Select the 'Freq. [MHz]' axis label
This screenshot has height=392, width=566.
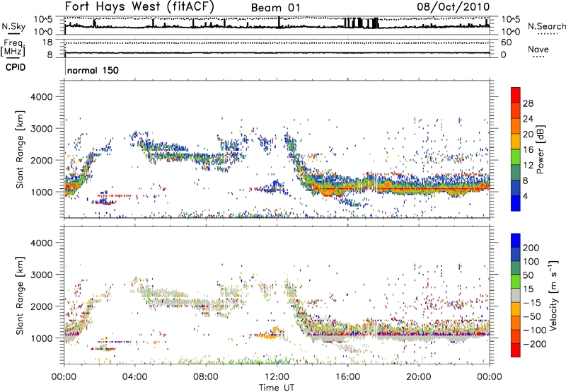pos(13,48)
